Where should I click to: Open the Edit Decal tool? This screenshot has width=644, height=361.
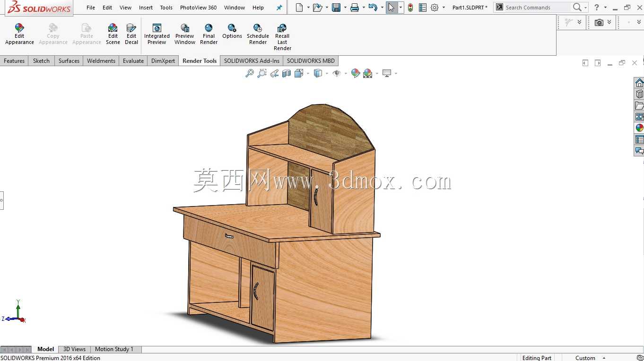coord(131,34)
